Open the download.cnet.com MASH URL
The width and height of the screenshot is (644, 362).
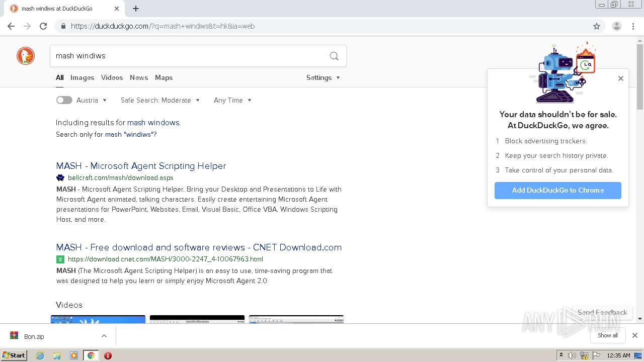click(166, 259)
